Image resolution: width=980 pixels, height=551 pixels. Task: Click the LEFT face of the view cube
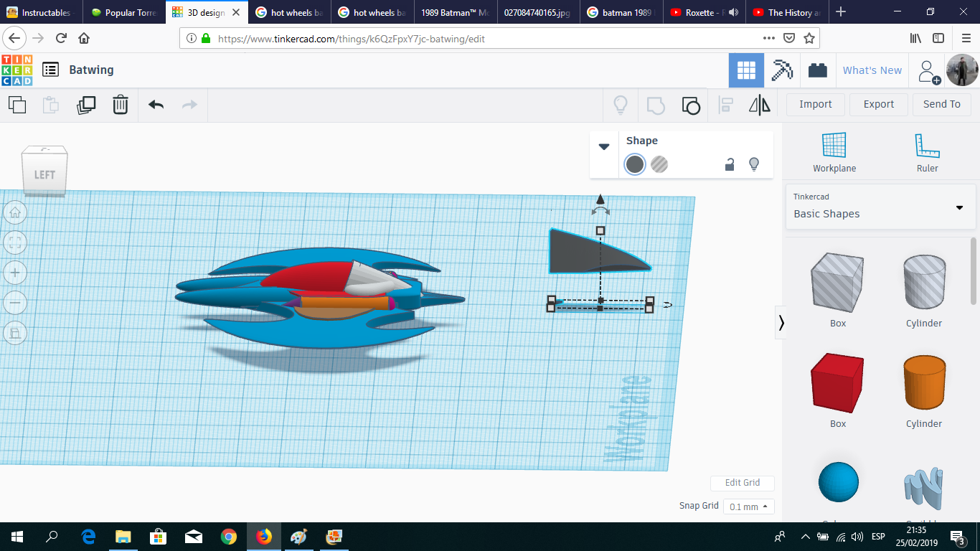click(44, 174)
